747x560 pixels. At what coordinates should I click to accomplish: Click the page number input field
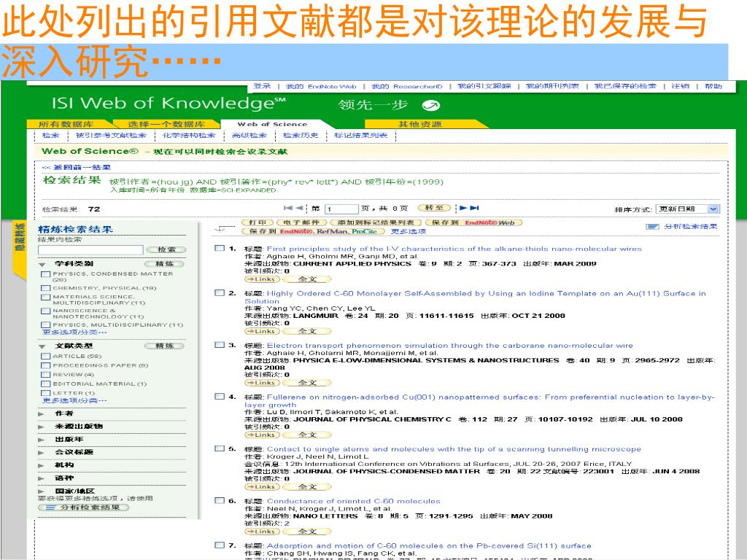tap(341, 209)
